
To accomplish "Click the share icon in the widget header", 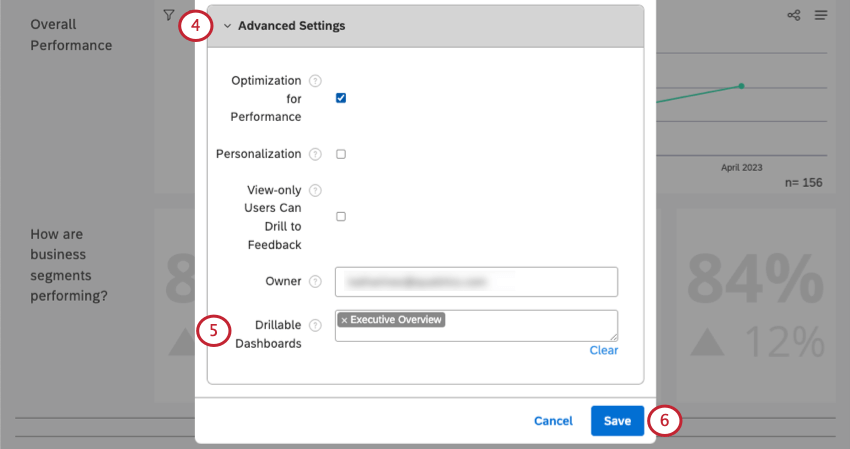I will click(794, 16).
